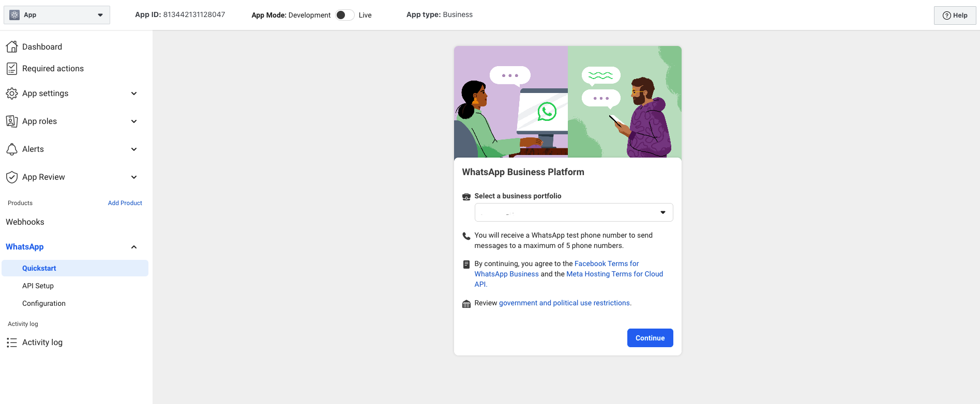
Task: Expand the Alerts section
Action: point(134,149)
